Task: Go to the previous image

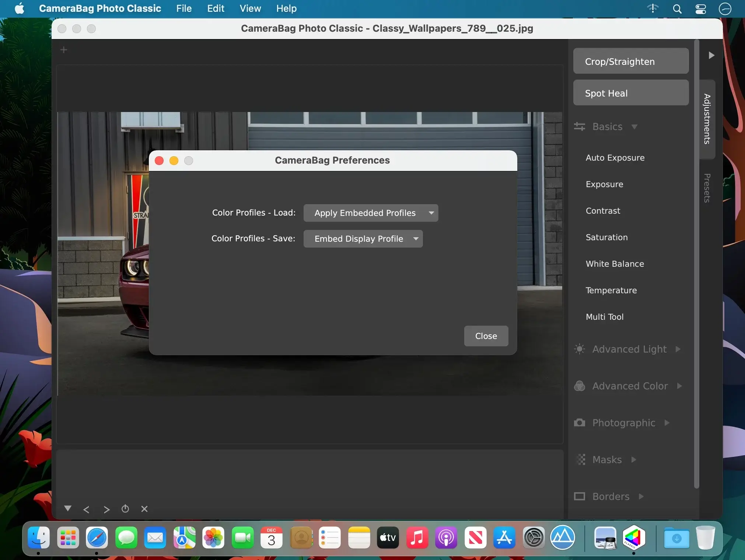Action: coord(86,510)
